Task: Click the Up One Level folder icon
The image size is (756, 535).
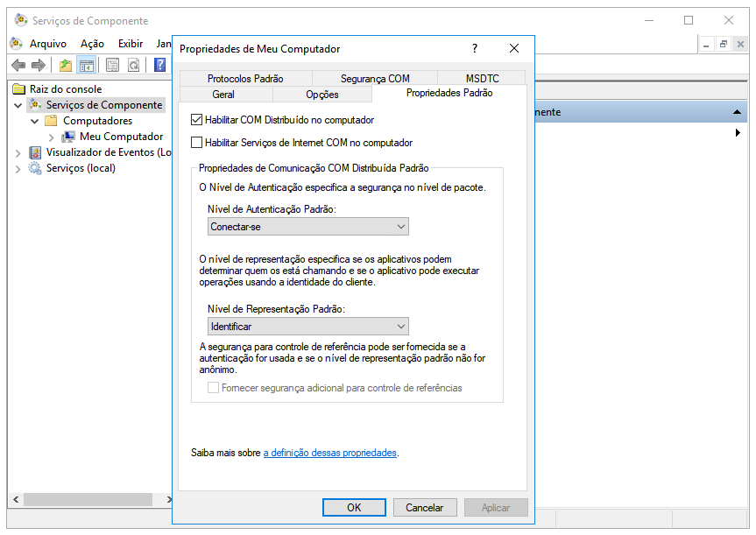Action: 66,65
